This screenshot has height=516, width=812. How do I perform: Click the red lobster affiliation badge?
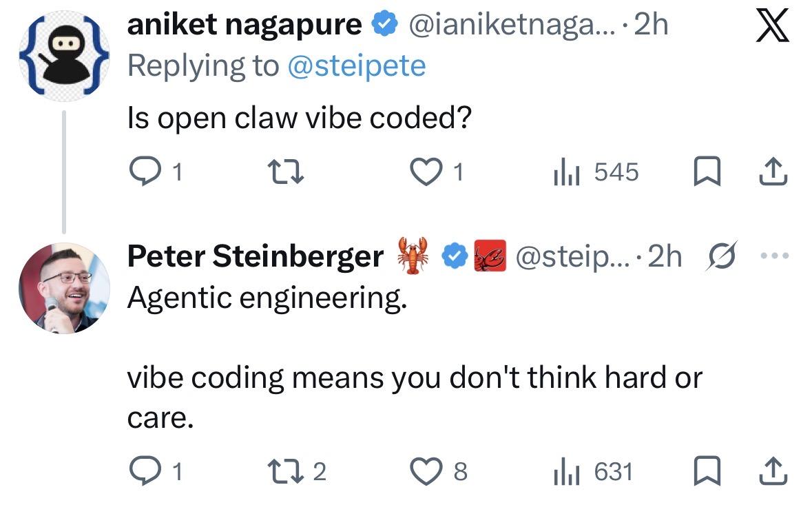(x=490, y=256)
